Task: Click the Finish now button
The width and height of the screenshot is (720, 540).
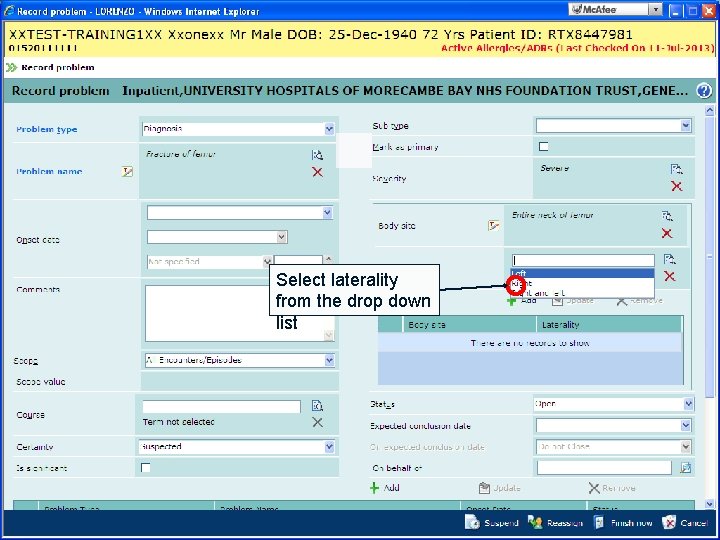Action: [x=623, y=523]
